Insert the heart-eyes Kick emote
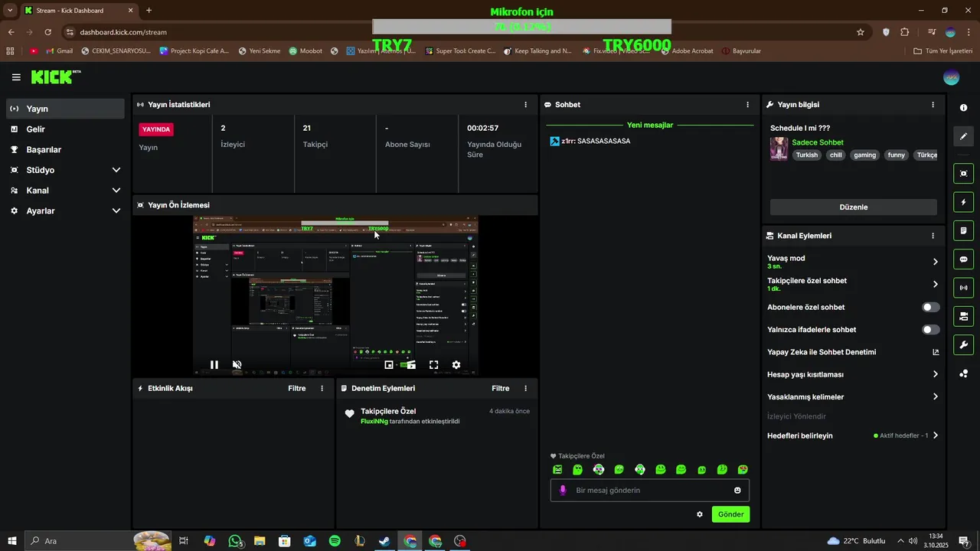The width and height of the screenshot is (980, 551). (x=743, y=470)
